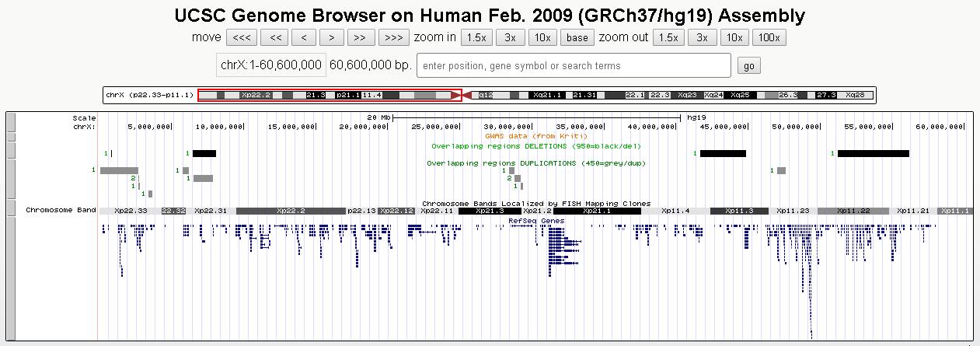Screen dimensions: 980x346
Task: Zoom in 3x
Action: coord(510,37)
